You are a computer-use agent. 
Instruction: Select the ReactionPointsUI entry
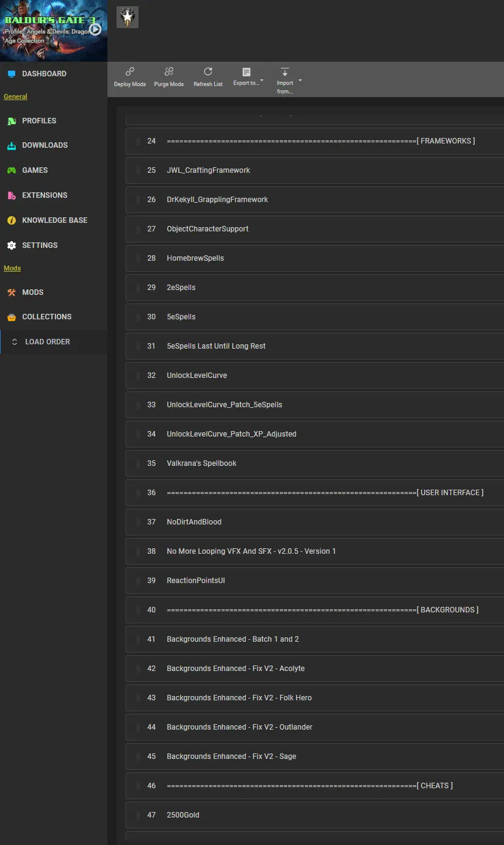coord(315,581)
